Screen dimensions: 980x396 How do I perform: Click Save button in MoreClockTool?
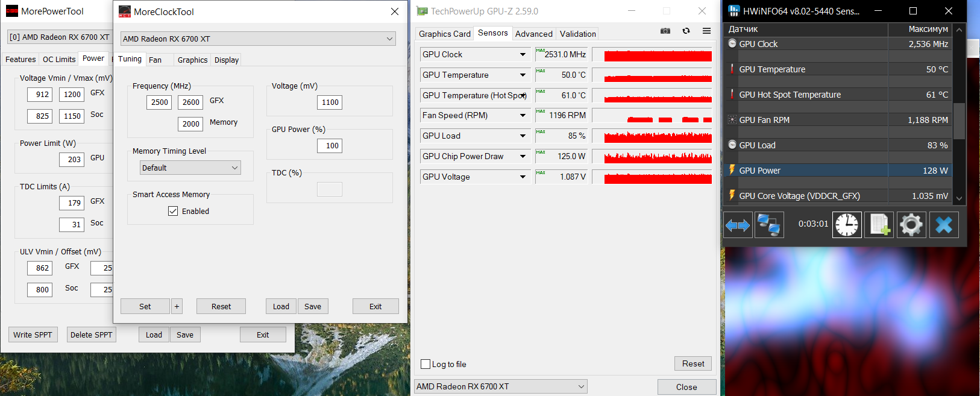click(x=313, y=306)
